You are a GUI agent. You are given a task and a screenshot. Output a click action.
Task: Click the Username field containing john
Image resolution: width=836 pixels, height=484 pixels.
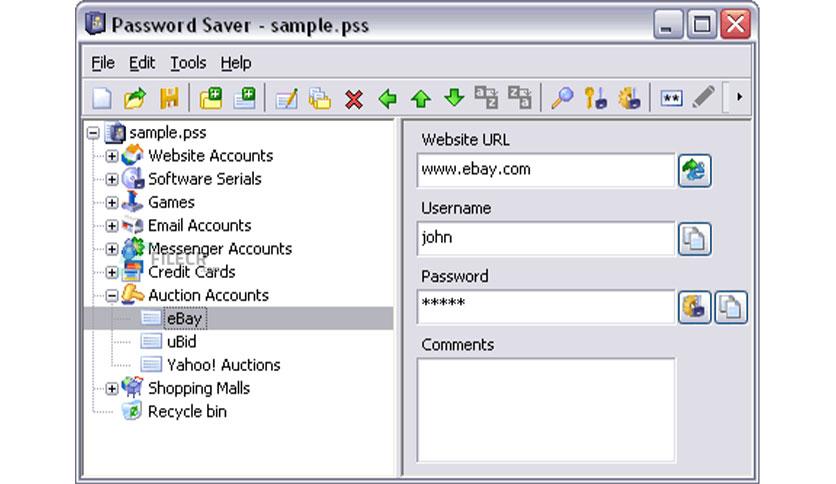click(x=546, y=239)
